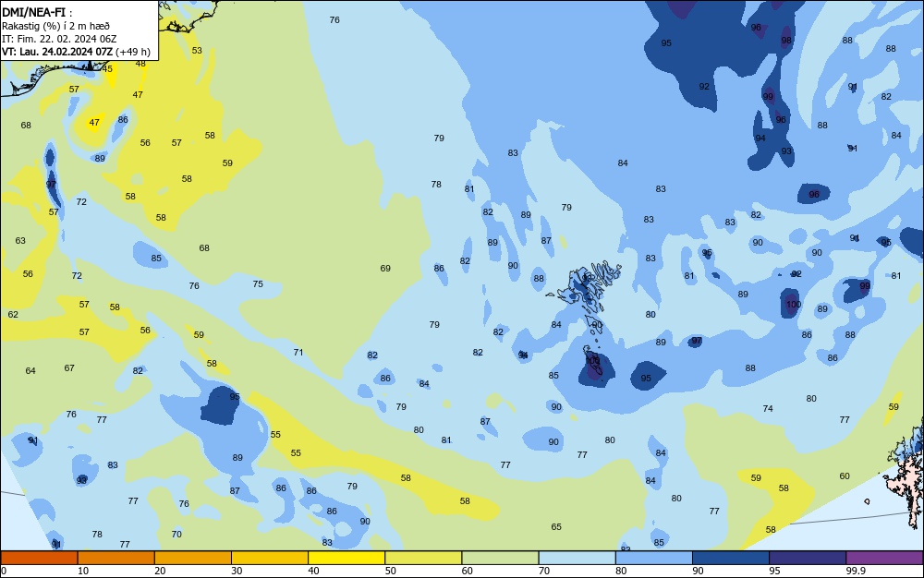Click the '70' humidity value on the map
The image size is (924, 578).
(x=176, y=535)
